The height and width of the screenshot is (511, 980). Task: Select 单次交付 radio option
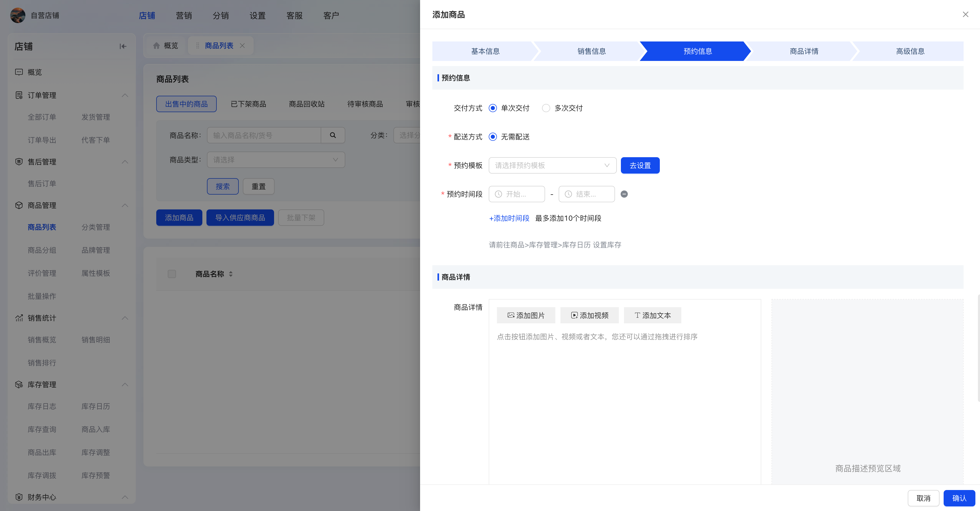click(493, 108)
